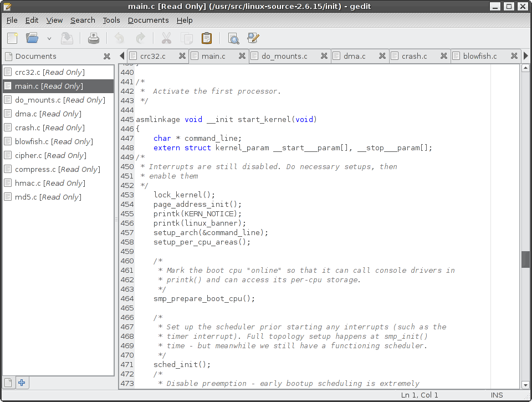Open the Edit menu
The width and height of the screenshot is (532, 402).
pyautogui.click(x=32, y=21)
